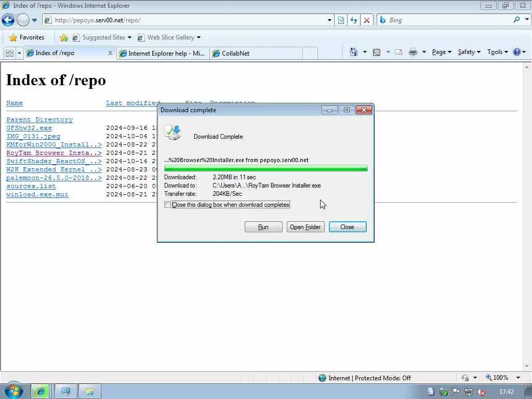532x399 pixels.
Task: Click the Quick Tabs grid icon
Action: click(x=9, y=54)
